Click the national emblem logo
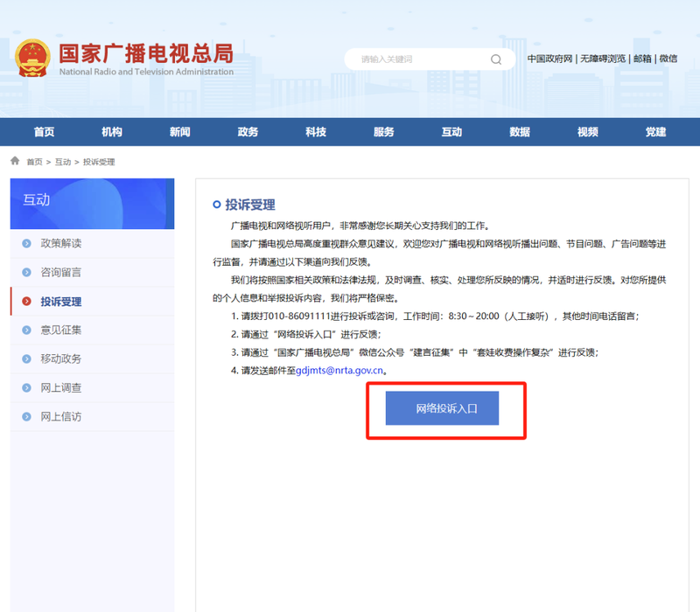 tap(33, 58)
